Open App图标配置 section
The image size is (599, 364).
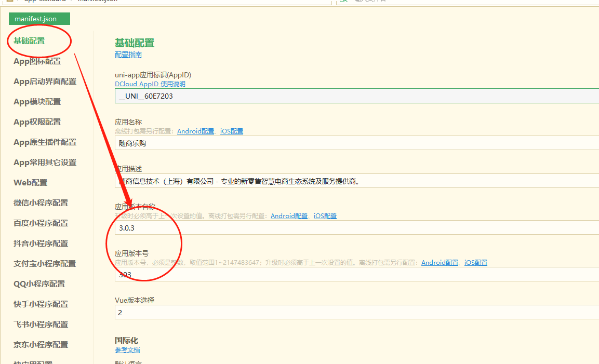37,61
